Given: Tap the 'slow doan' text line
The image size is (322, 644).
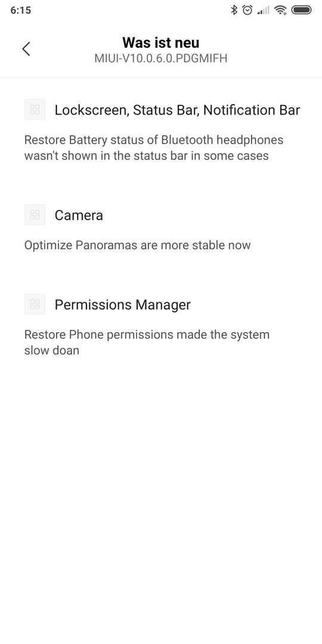Looking at the screenshot, I should tap(52, 351).
